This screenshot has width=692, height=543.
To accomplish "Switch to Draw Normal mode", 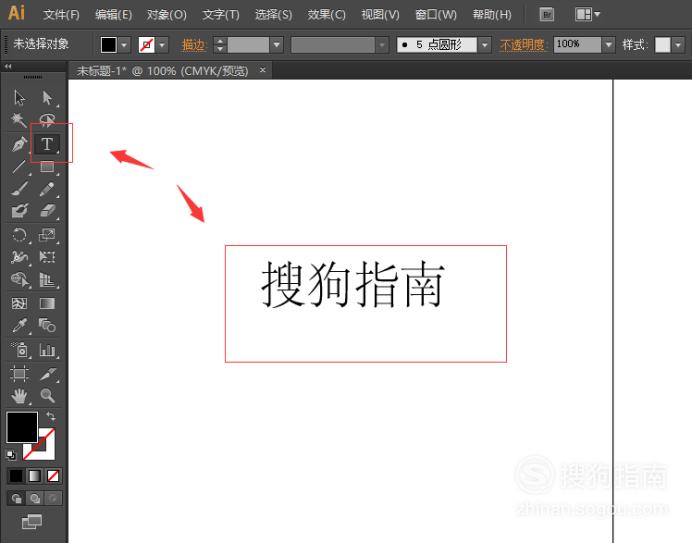I will 16,498.
